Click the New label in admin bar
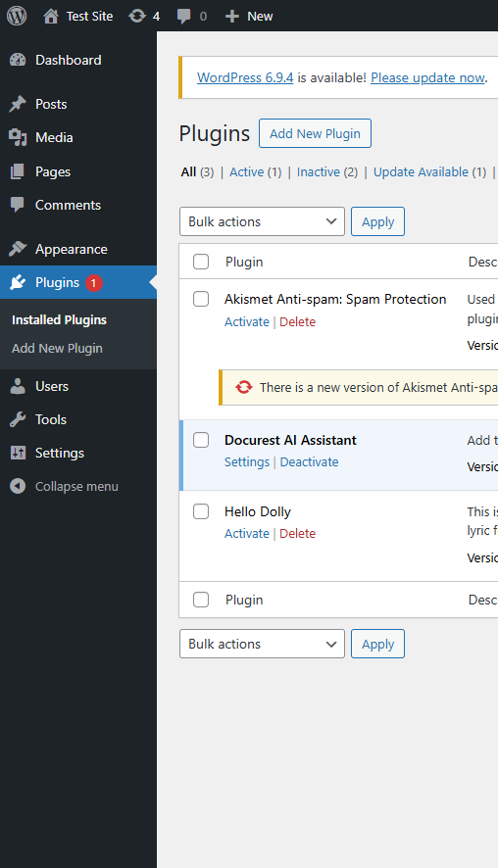 [x=260, y=17]
